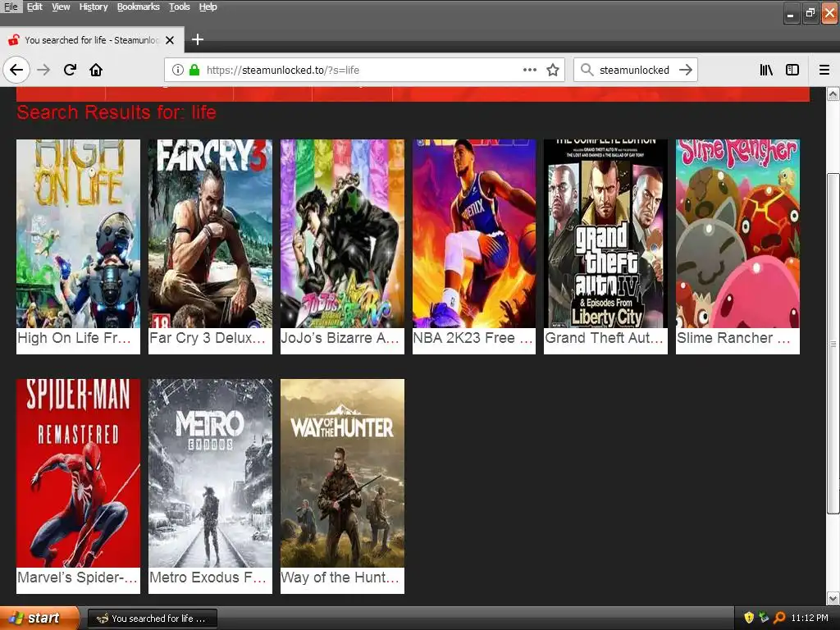The width and height of the screenshot is (840, 630).
Task: Open the Library panel icon
Action: 766,70
